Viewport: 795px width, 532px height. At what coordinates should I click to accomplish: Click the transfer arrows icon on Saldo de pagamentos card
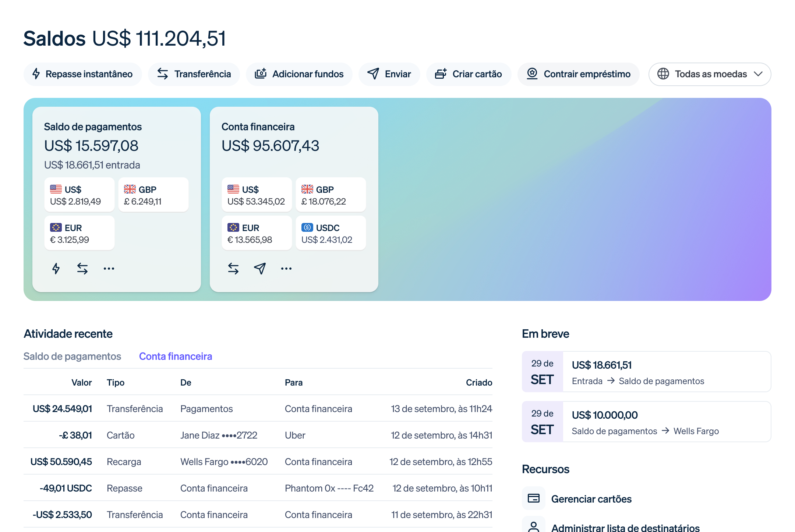(82, 268)
